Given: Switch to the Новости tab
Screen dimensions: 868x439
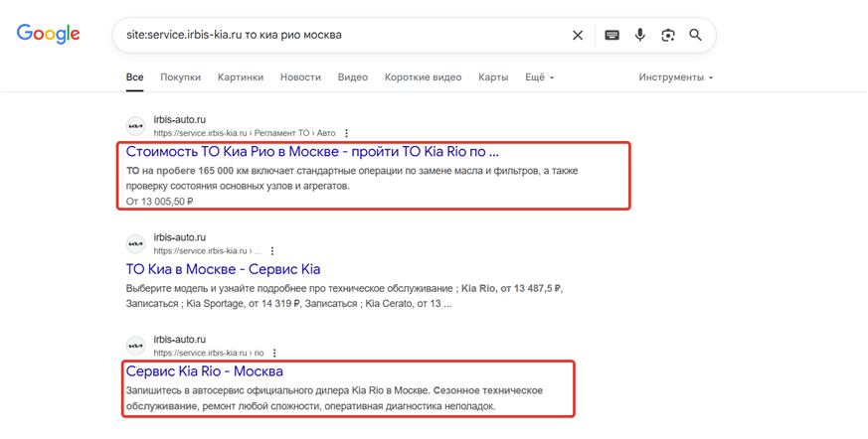Looking at the screenshot, I should coord(300,76).
